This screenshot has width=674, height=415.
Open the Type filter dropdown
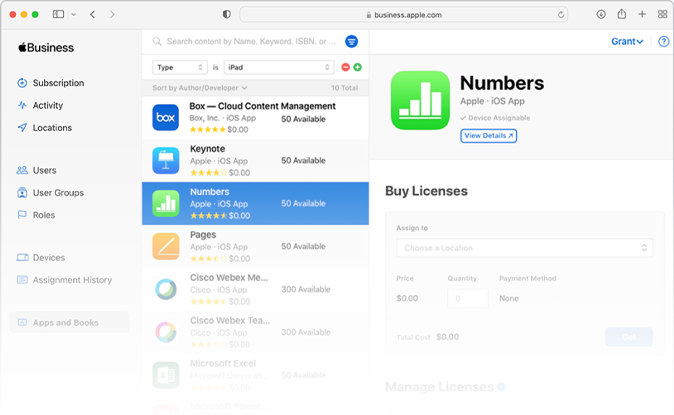[180, 67]
